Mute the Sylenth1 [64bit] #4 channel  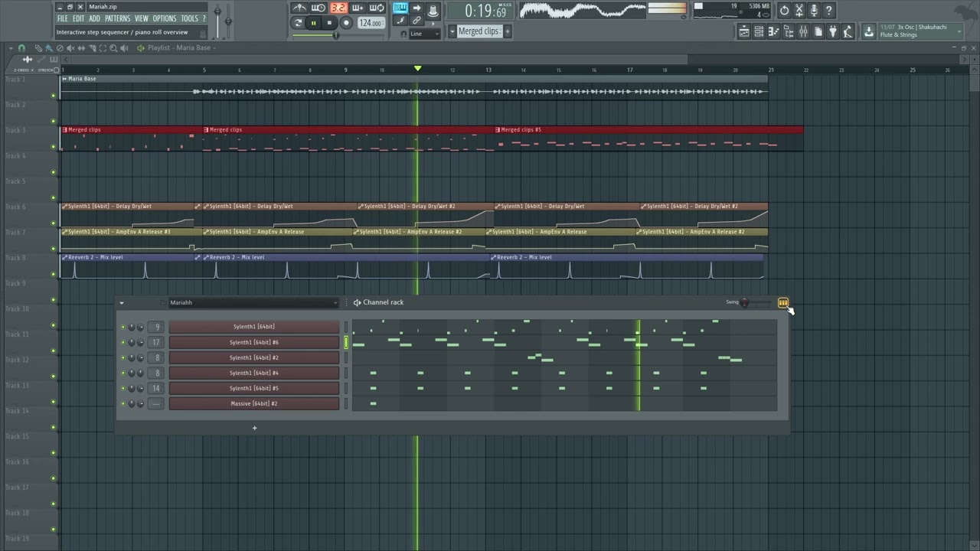(122, 373)
